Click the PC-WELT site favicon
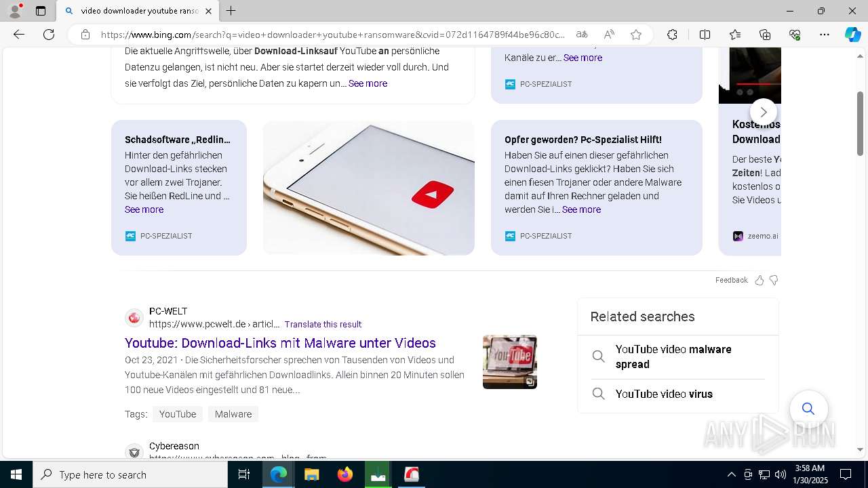 coord(134,317)
